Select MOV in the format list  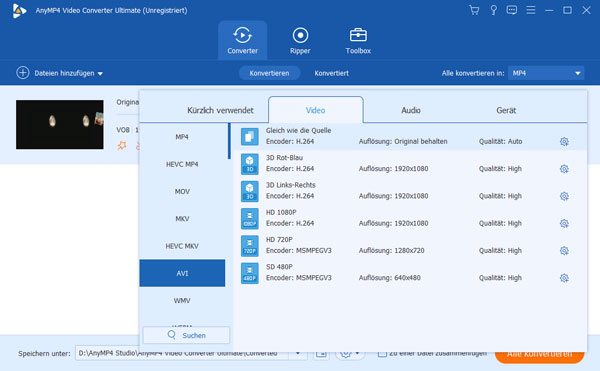pos(182,191)
